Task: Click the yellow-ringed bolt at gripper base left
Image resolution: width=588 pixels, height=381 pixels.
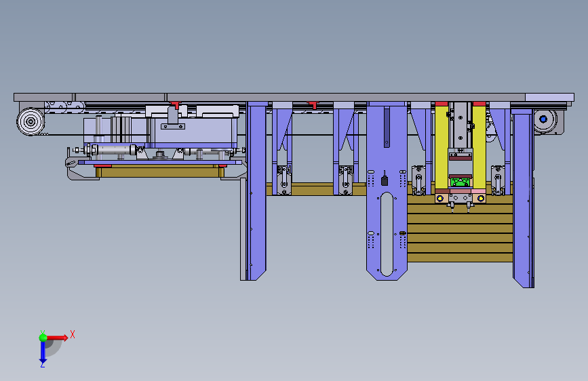Action: 440,199
